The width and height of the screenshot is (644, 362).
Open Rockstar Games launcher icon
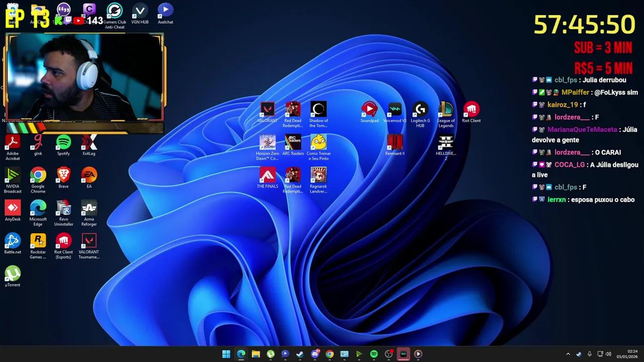click(38, 246)
